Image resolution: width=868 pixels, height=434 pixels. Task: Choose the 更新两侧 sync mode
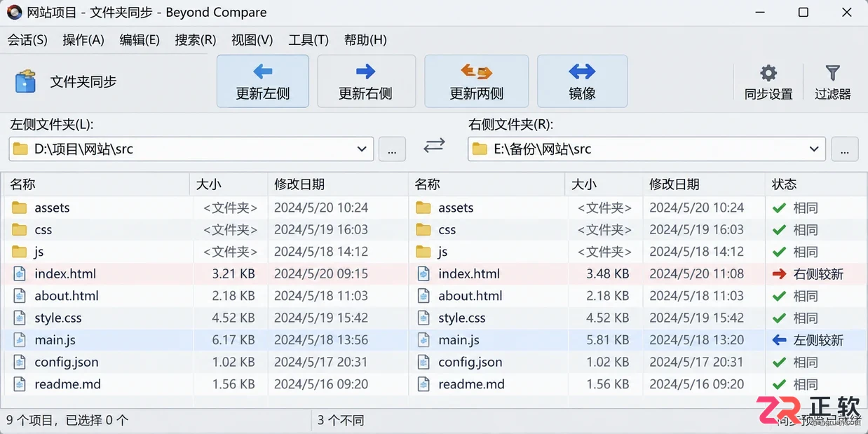tap(477, 81)
